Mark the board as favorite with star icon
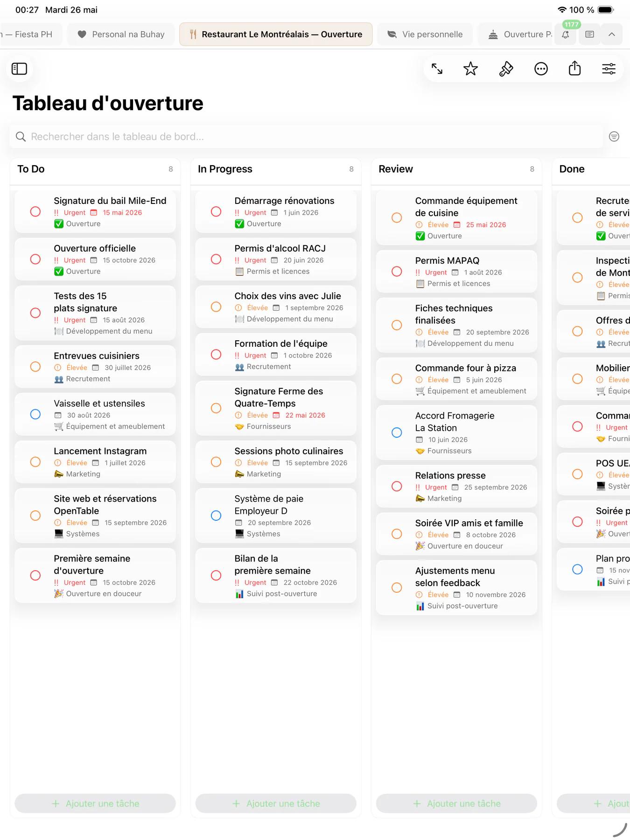630x840 pixels. click(470, 69)
